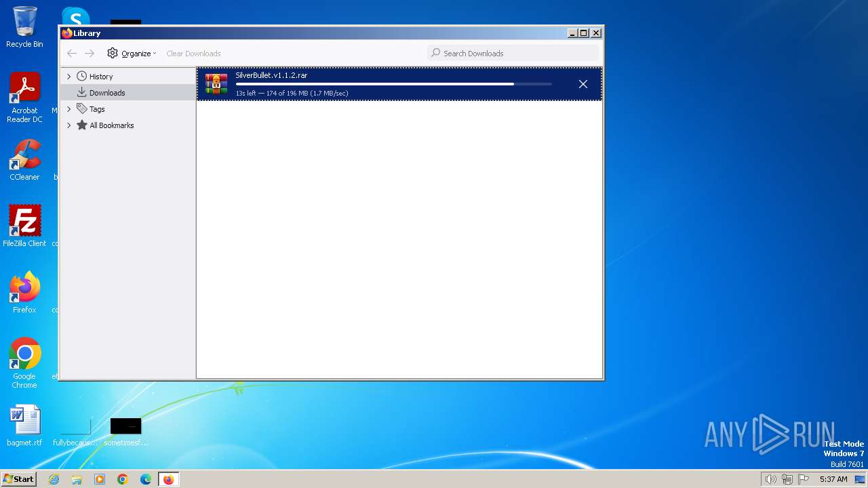
Task: Click the search magnifier icon
Action: pos(436,53)
